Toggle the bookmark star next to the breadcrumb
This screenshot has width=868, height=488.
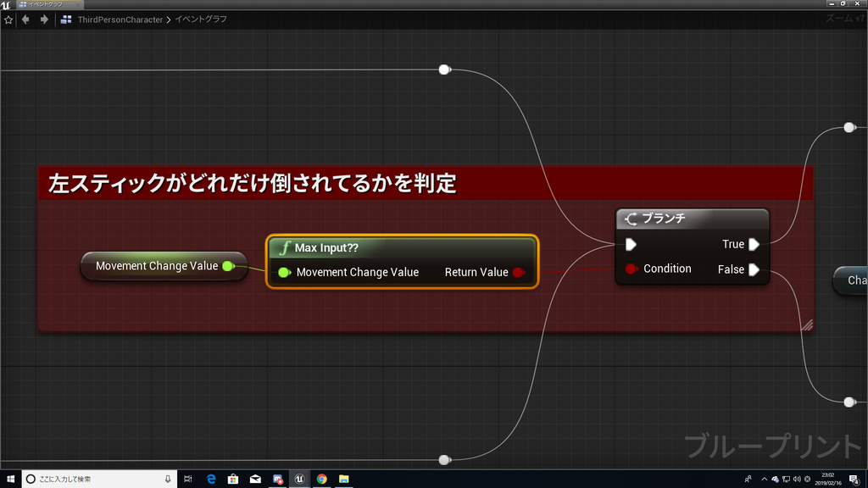(8, 19)
